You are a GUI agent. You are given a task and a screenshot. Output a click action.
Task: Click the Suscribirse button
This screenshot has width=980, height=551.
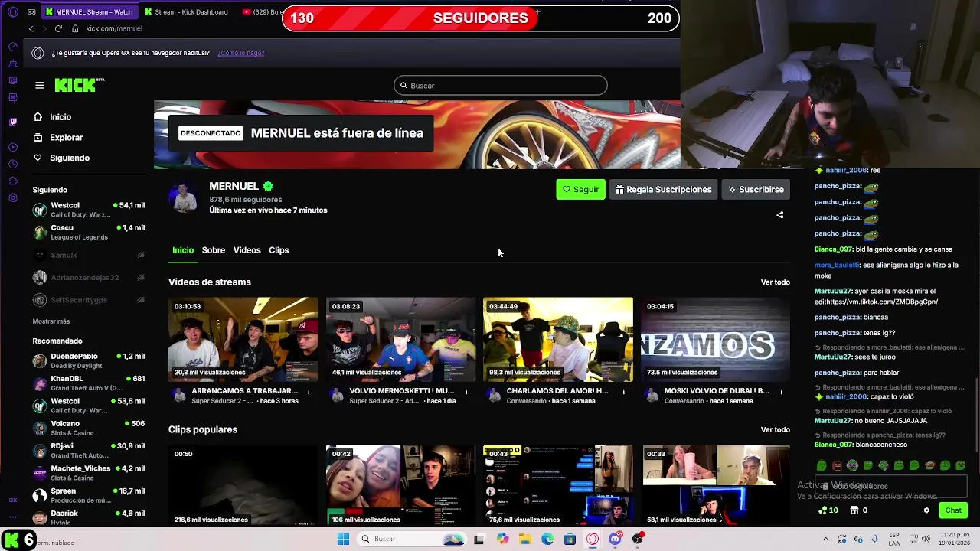pyautogui.click(x=756, y=190)
